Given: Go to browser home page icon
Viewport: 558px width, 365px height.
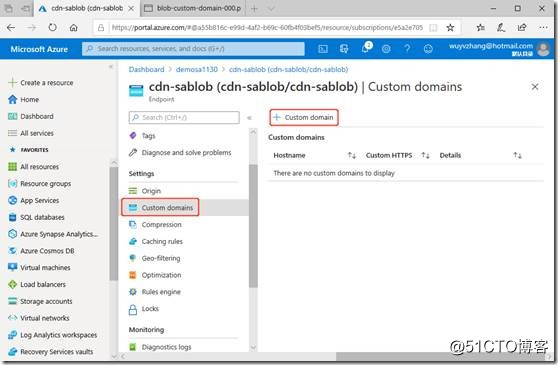Looking at the screenshot, I should tap(73, 27).
